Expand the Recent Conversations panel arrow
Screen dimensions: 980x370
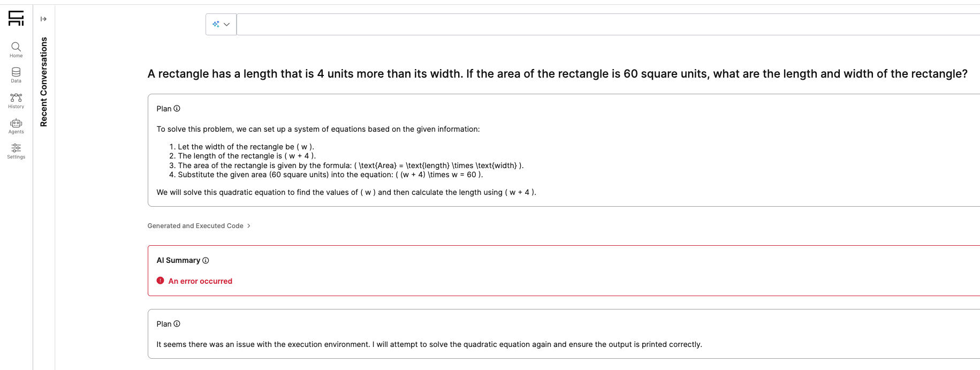point(44,19)
